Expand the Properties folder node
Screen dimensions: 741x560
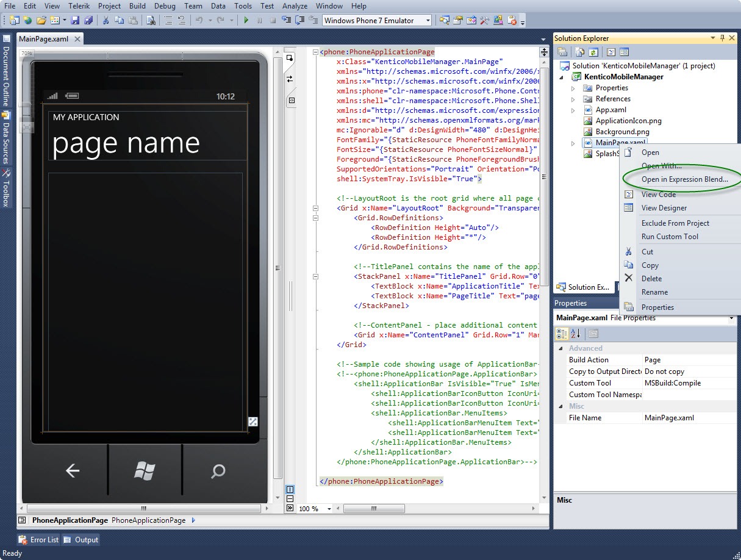(573, 88)
